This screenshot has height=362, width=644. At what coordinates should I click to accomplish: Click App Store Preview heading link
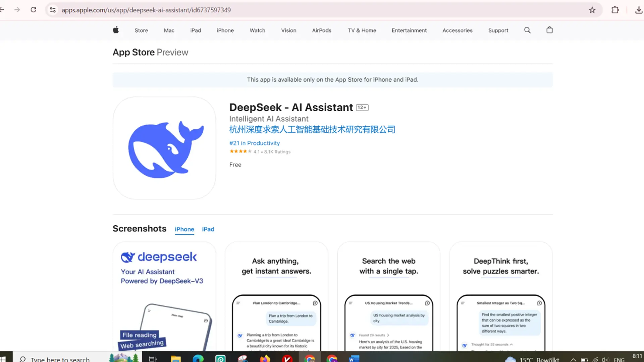click(150, 52)
